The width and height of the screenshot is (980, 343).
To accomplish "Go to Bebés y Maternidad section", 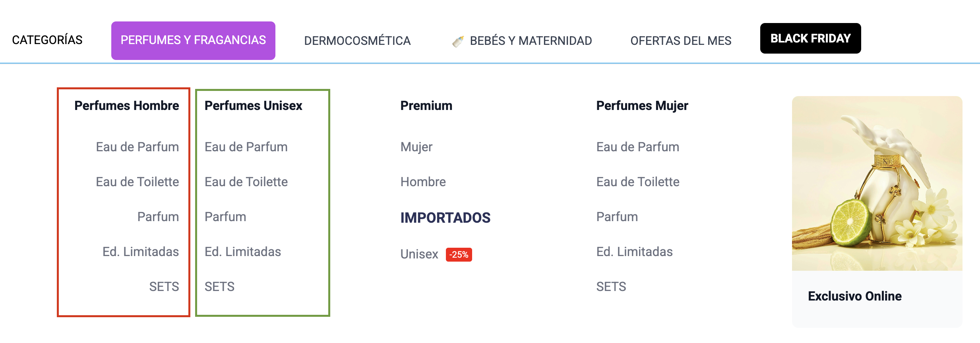I will point(531,41).
